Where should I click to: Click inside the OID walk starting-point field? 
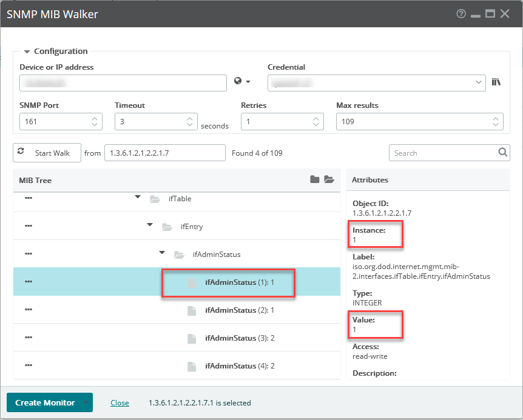(164, 152)
